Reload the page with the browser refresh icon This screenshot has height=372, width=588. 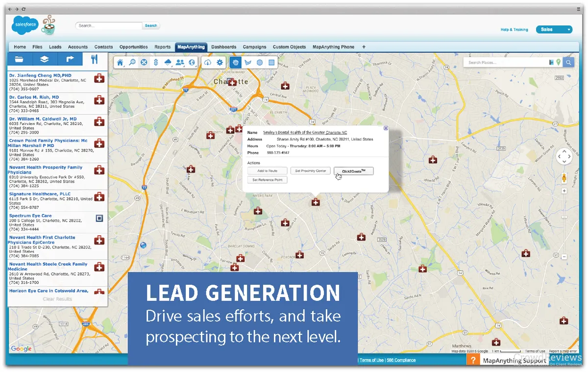click(x=24, y=9)
